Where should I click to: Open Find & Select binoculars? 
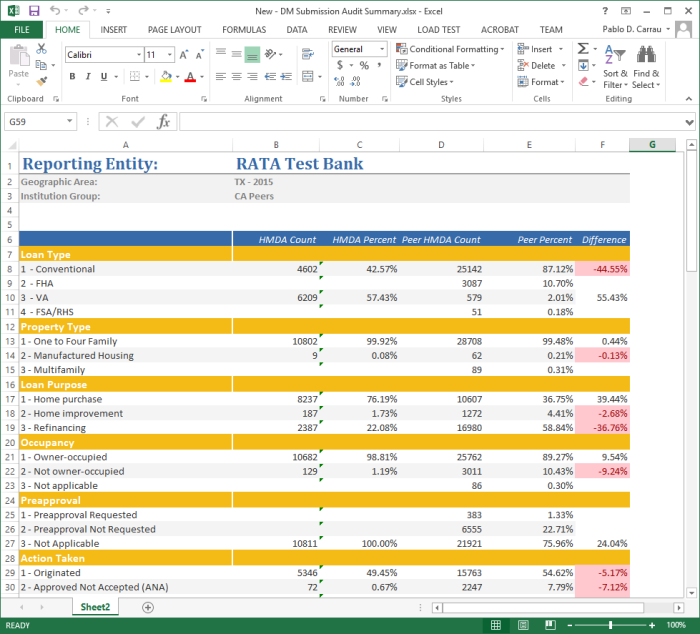tap(646, 67)
